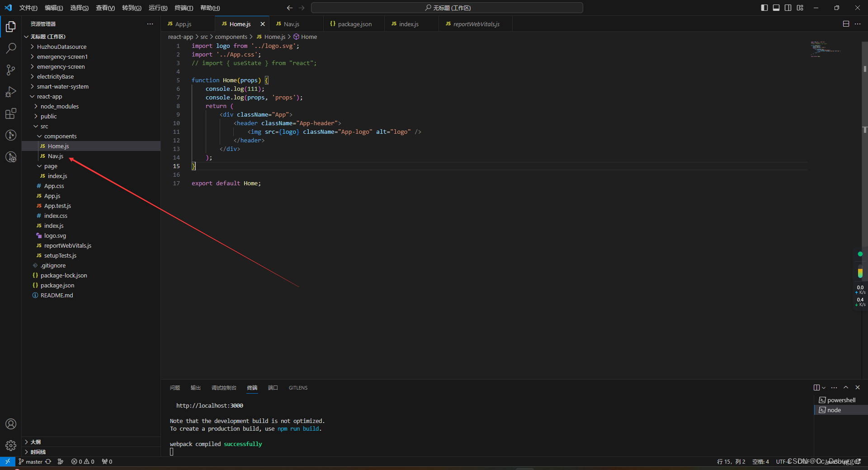Viewport: 868px width, 470px height.
Task: Click the Home symbol breadcrumb
Action: 306,37
